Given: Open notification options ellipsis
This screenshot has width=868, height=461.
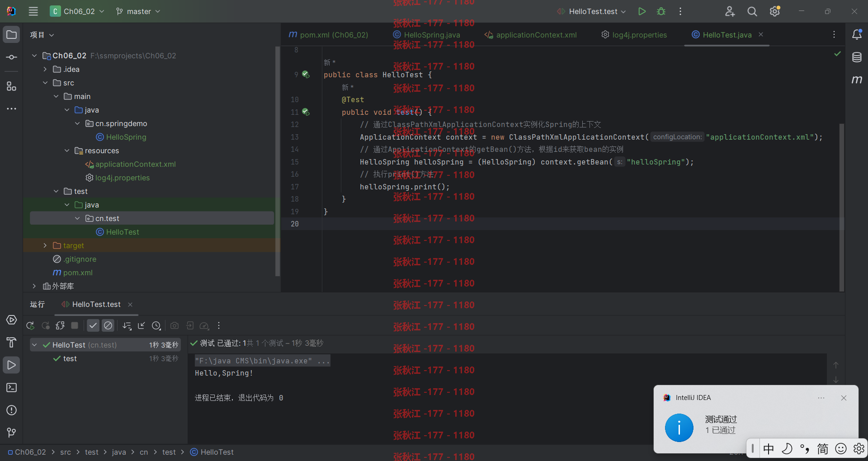Looking at the screenshot, I should (x=821, y=398).
